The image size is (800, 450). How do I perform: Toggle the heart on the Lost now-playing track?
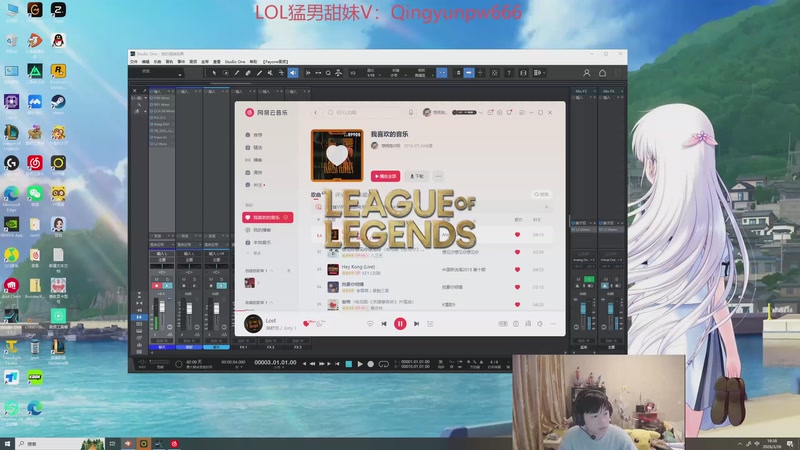click(306, 323)
